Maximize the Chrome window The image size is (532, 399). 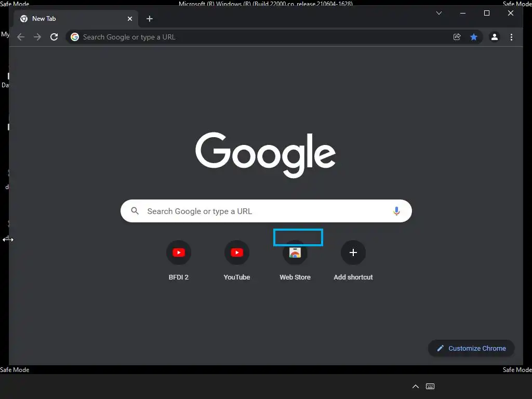(x=486, y=13)
